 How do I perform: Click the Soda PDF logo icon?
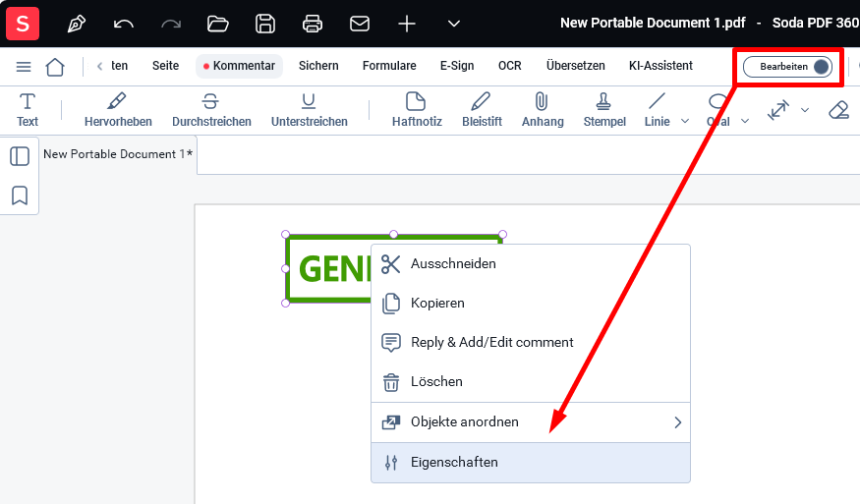[23, 24]
